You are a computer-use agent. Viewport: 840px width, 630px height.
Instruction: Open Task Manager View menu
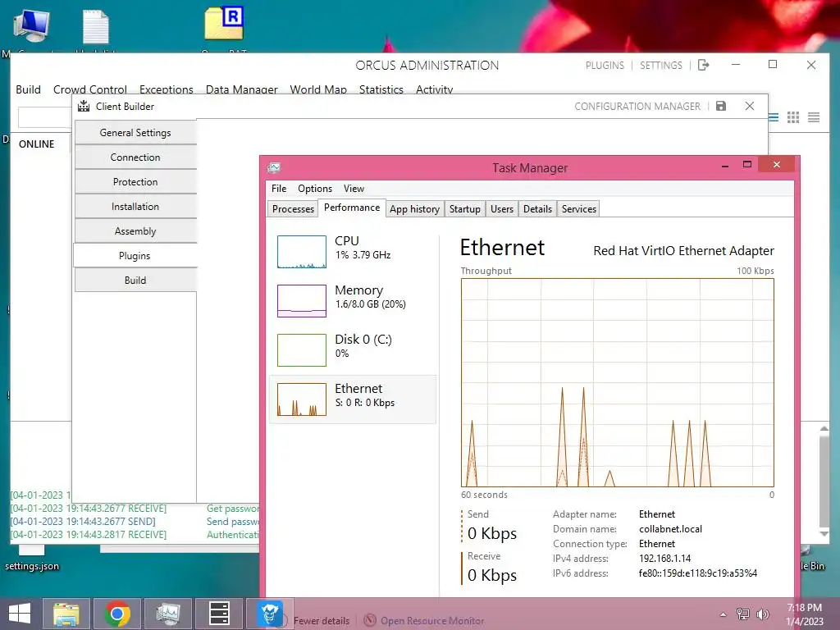[x=354, y=189]
